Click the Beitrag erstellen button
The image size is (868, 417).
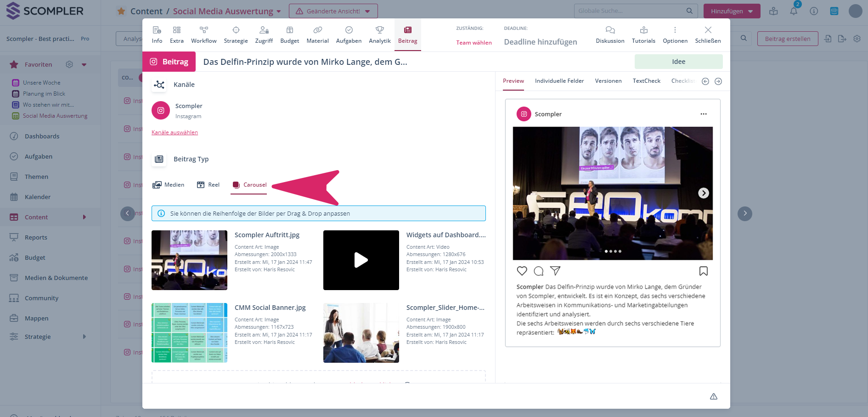pyautogui.click(x=787, y=39)
